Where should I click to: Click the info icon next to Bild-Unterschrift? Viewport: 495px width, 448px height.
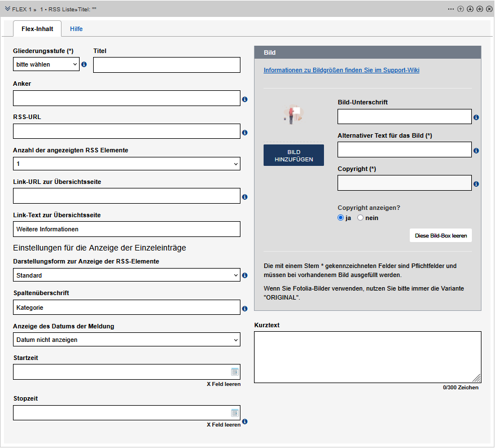[x=476, y=117]
